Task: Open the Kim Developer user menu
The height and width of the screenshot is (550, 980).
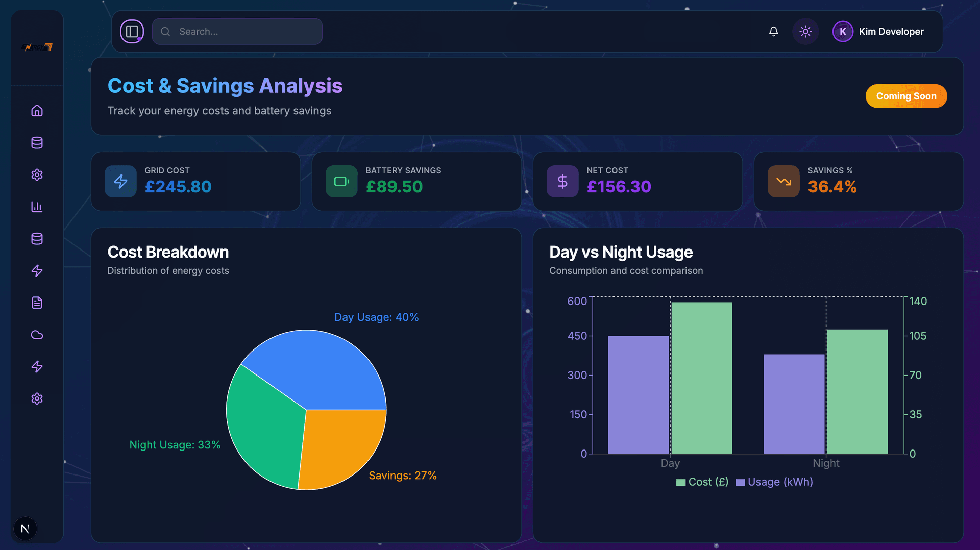Action: (891, 32)
